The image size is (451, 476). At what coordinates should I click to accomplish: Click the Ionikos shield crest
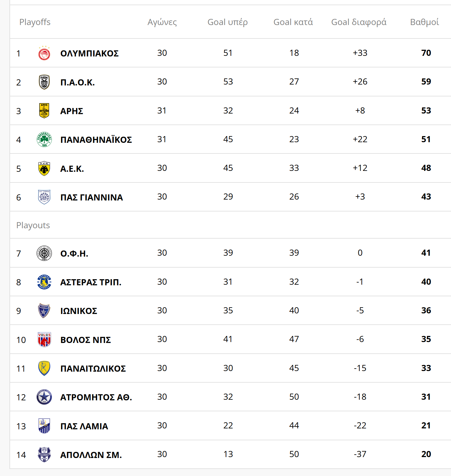click(x=44, y=311)
